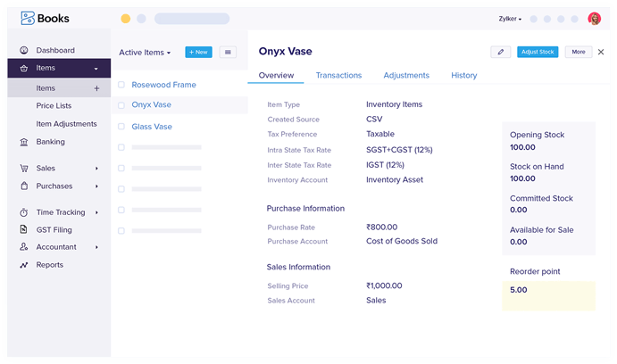
Task: Open the Active Items filter dropdown
Action: [x=145, y=53]
